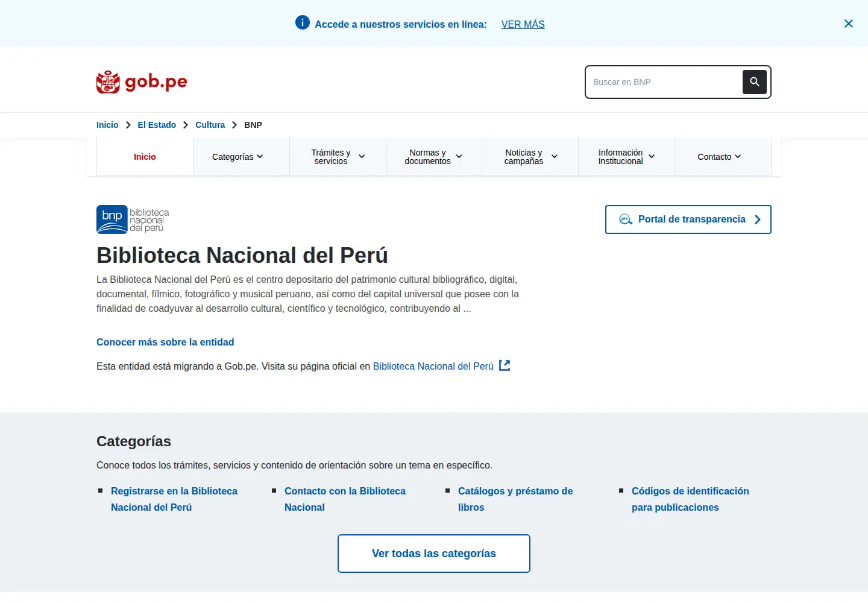Click the transparency portal magnifier icon
Image resolution: width=868 pixels, height=603 pixels.
[x=626, y=219]
